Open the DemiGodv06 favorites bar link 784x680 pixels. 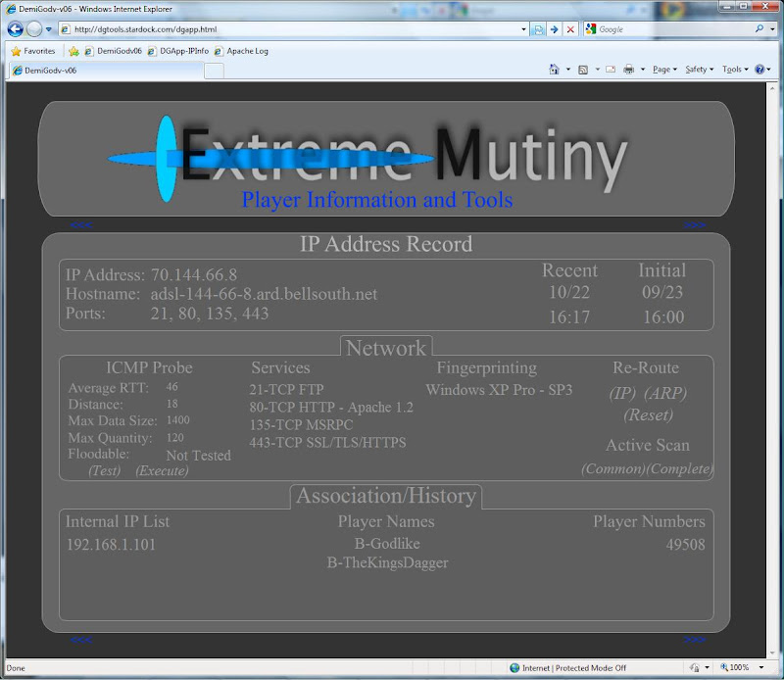click(x=114, y=51)
